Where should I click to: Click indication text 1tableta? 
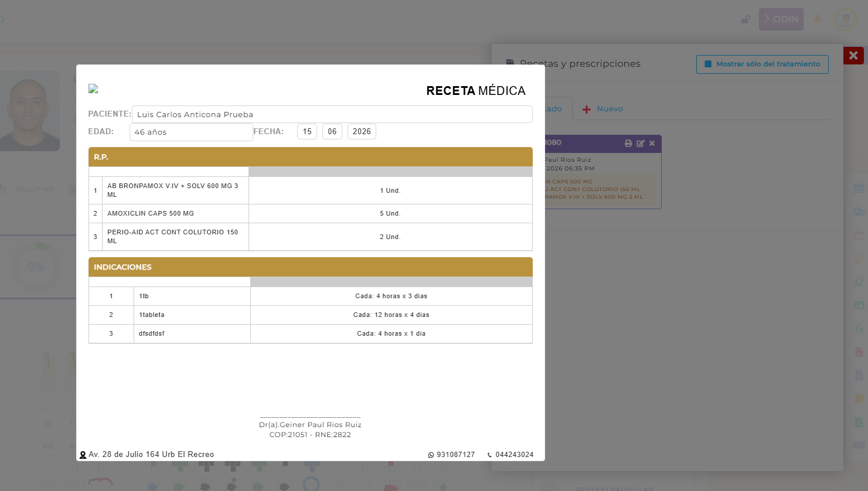[x=152, y=315]
